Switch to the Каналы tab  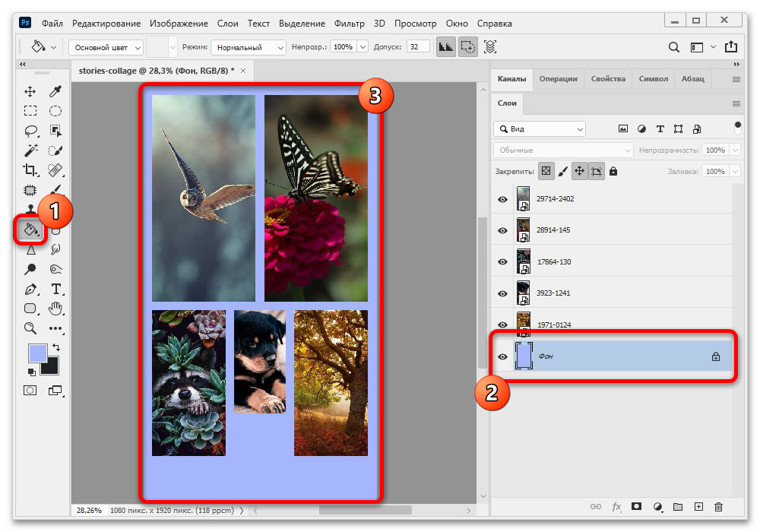click(x=511, y=79)
